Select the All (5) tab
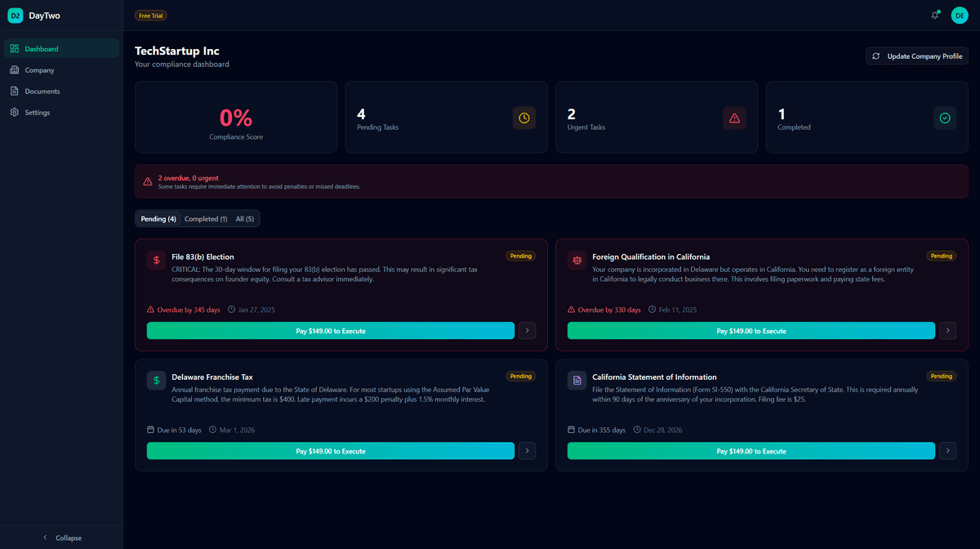Viewport: 980px width, 549px height. point(244,218)
